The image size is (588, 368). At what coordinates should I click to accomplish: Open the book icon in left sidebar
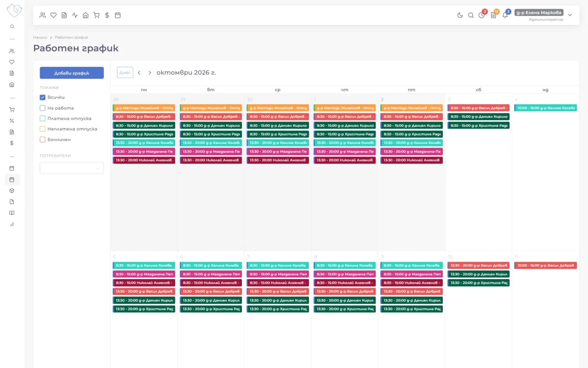click(12, 213)
